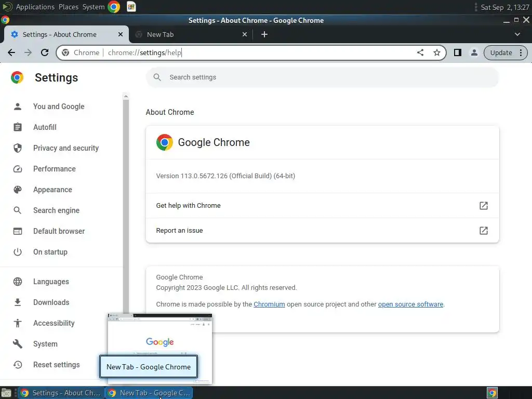Select System in the sidebar
Image resolution: width=532 pixels, height=399 pixels.
[x=45, y=344]
